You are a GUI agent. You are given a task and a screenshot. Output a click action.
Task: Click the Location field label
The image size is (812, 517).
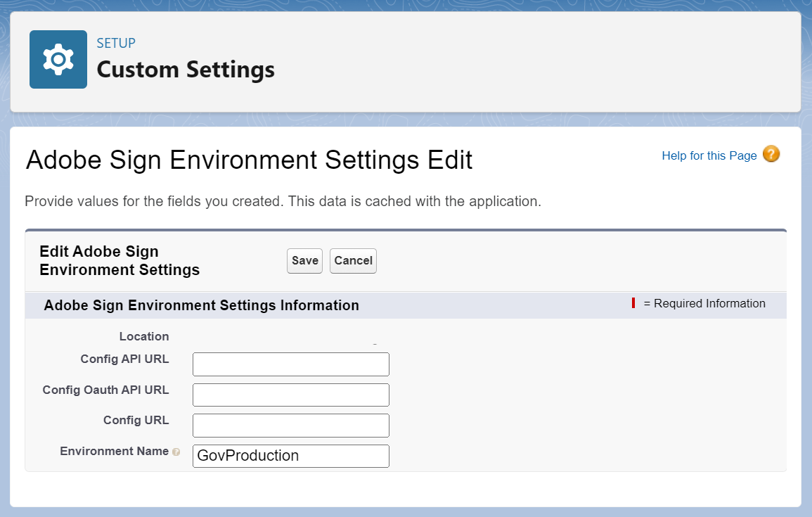click(144, 336)
